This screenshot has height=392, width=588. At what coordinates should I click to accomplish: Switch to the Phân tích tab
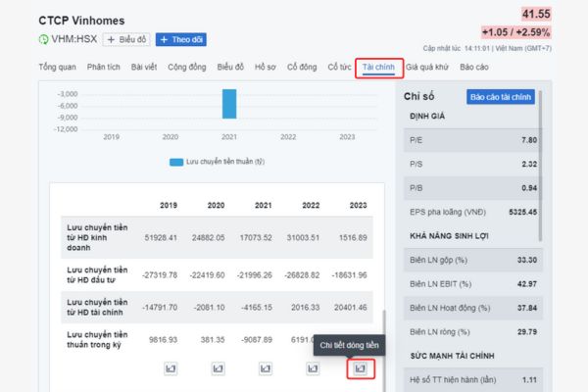coord(104,68)
